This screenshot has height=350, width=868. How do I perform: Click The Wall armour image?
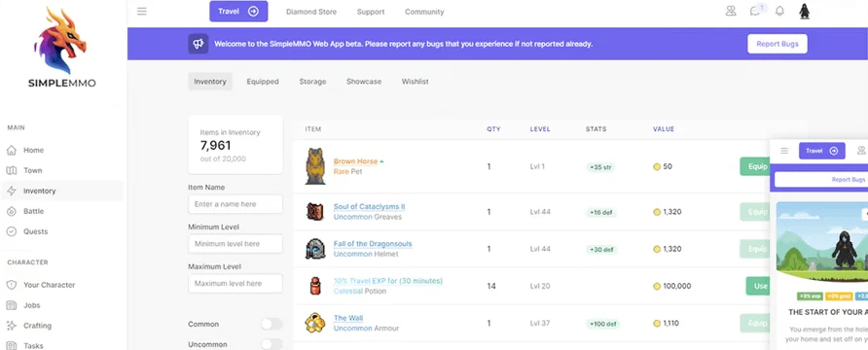coord(315,323)
